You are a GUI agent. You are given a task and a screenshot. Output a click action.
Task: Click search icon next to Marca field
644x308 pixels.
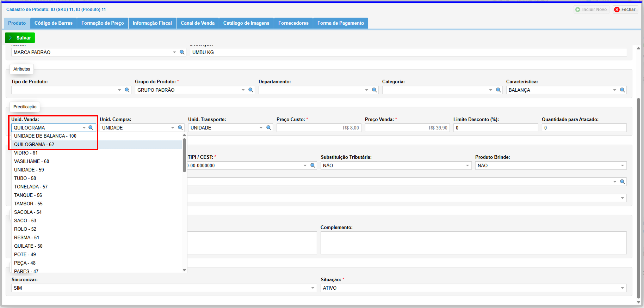(182, 52)
